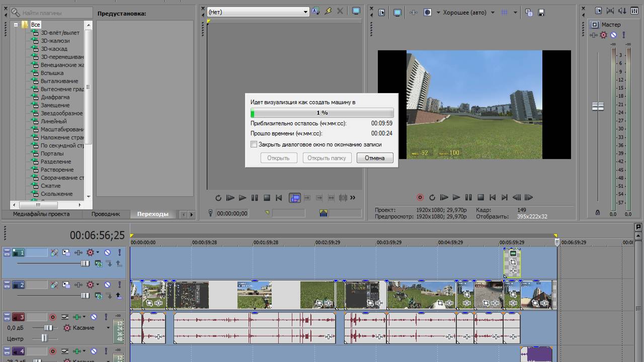Click the video preview external monitor icon
Image resolution: width=644 pixels, height=362 pixels.
pos(397,13)
